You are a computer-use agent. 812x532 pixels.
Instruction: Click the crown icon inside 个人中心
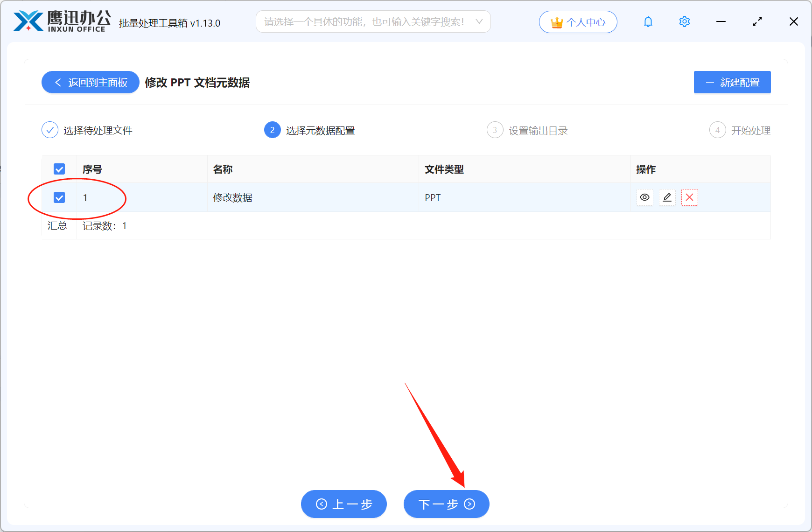[x=556, y=21]
